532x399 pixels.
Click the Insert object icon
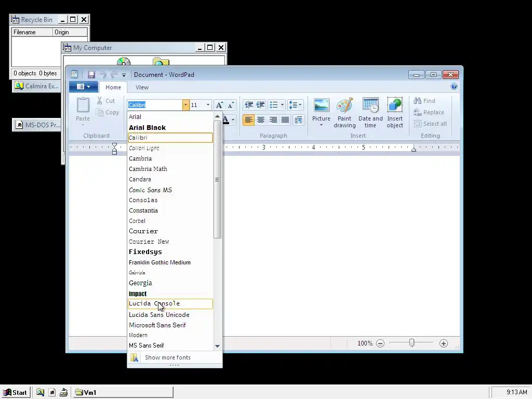click(x=395, y=105)
